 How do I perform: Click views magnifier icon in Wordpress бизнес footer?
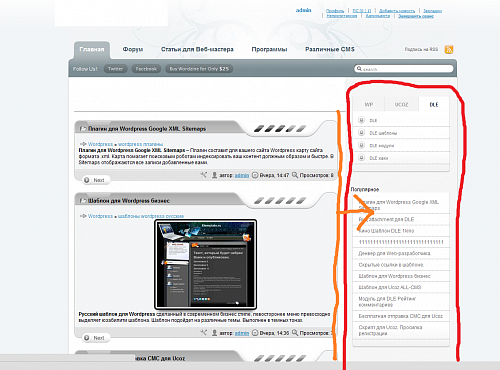pos(295,333)
